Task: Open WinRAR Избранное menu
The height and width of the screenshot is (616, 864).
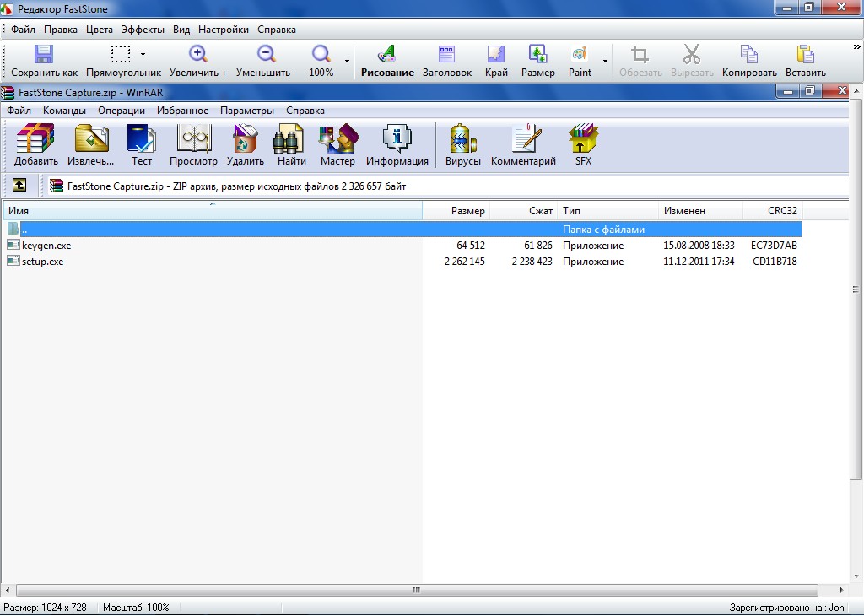Action: (x=182, y=111)
